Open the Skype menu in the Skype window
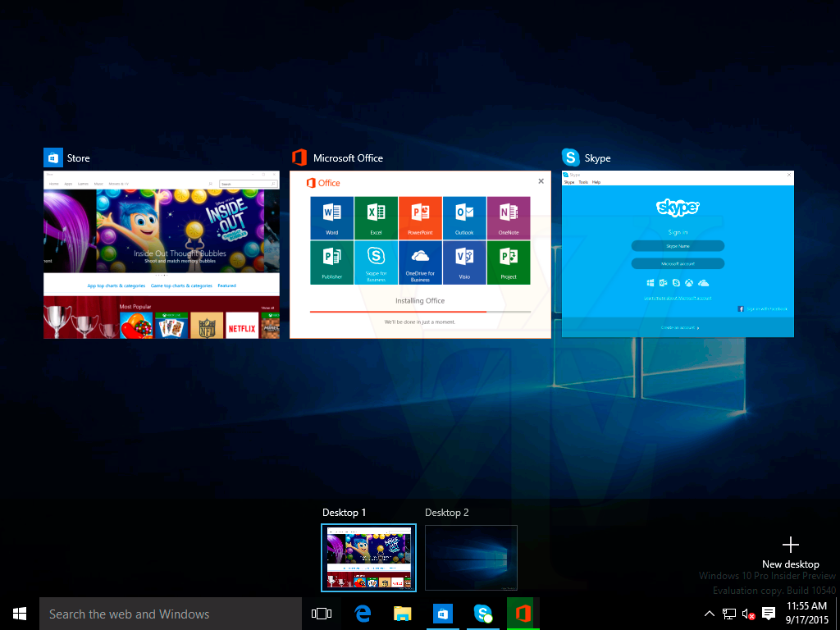The width and height of the screenshot is (840, 630). (569, 182)
